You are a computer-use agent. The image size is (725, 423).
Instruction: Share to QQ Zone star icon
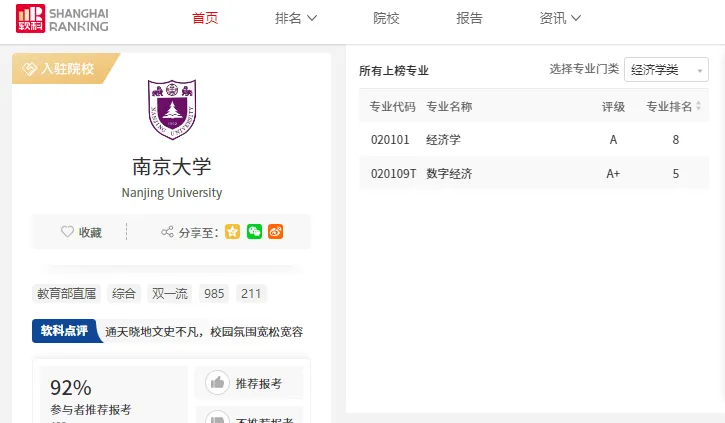(233, 232)
